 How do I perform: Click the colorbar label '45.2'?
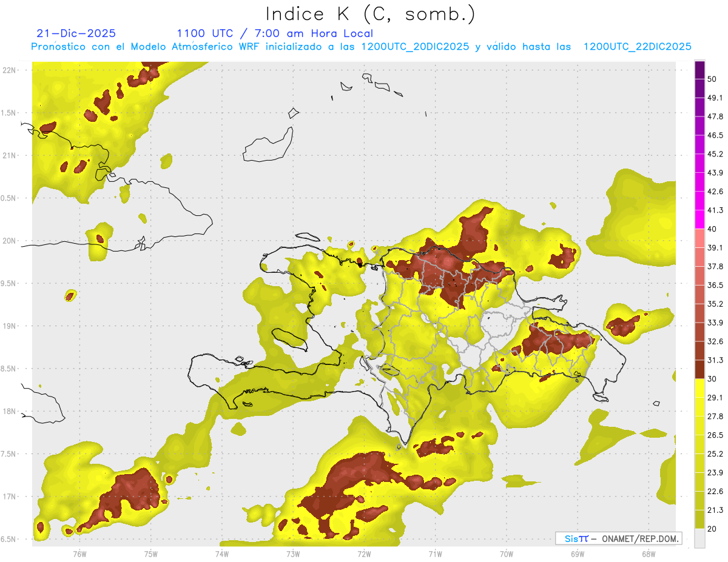point(715,154)
